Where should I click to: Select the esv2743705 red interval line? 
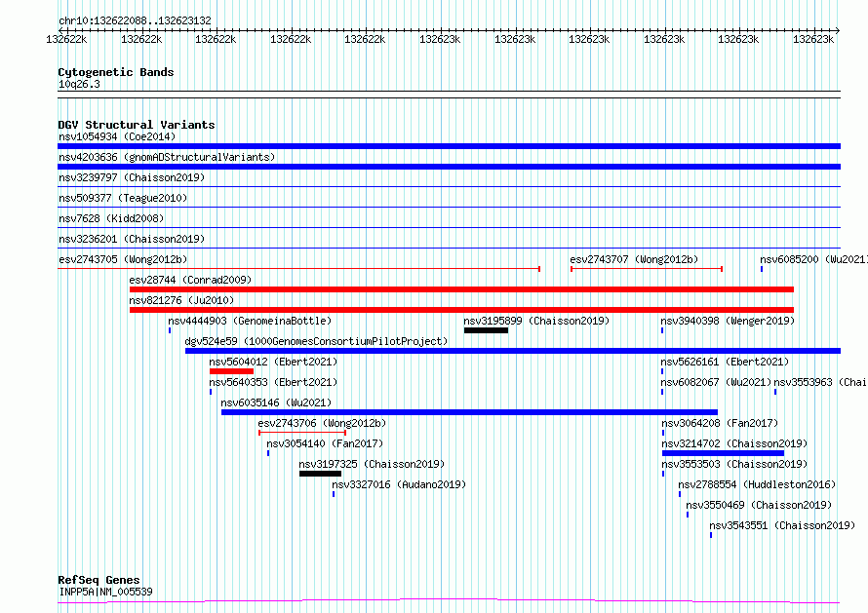click(299, 269)
